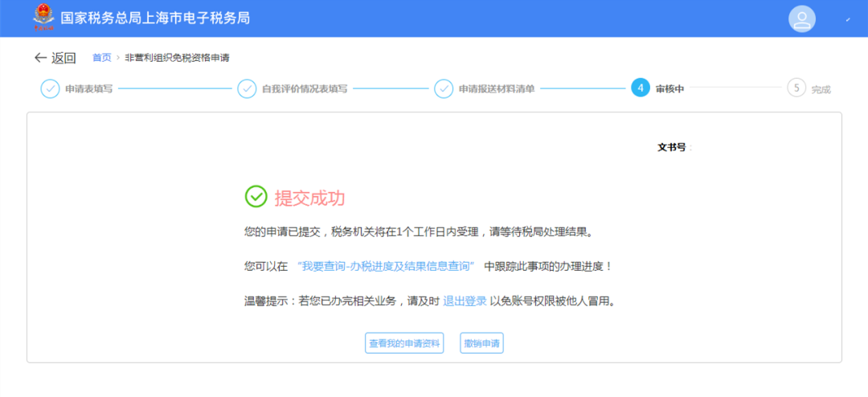Click the blue step 4 circle
Viewport: 868px width, 397px height.
click(x=641, y=88)
